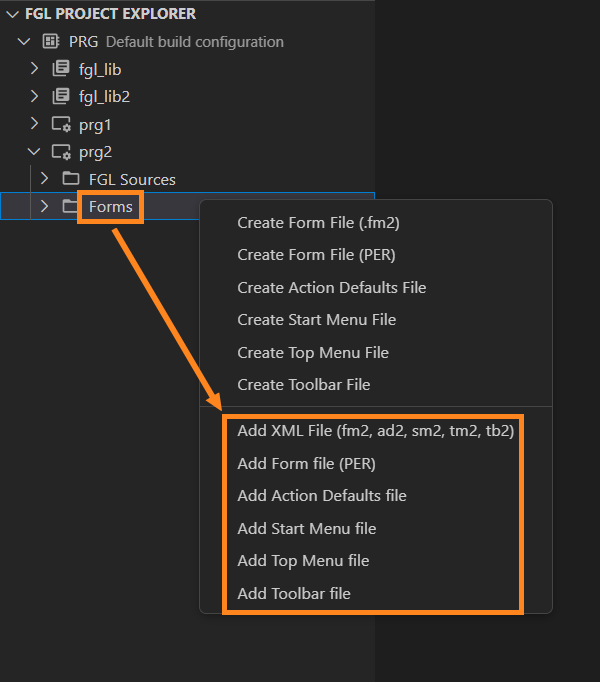Expand the prg1 node
600x682 pixels.
point(34,125)
